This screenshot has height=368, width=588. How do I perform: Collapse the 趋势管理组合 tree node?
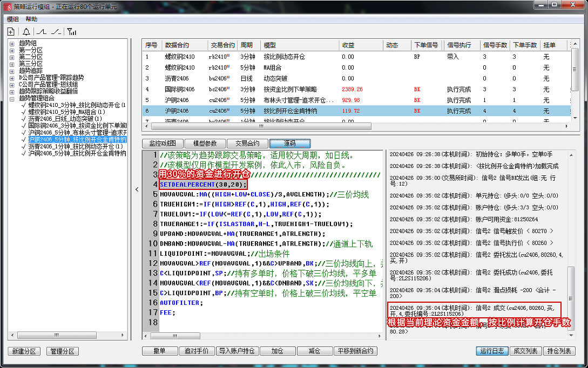(x=12, y=98)
